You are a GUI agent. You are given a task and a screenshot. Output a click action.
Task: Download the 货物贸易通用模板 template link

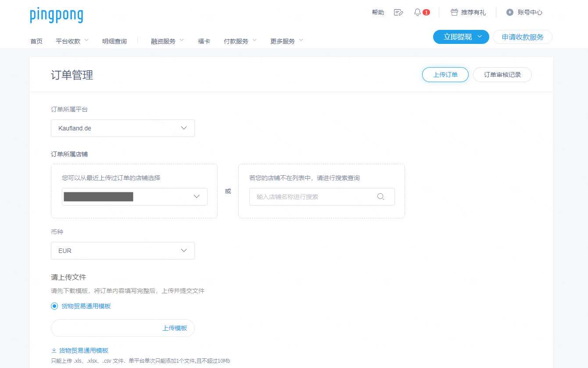tap(84, 350)
